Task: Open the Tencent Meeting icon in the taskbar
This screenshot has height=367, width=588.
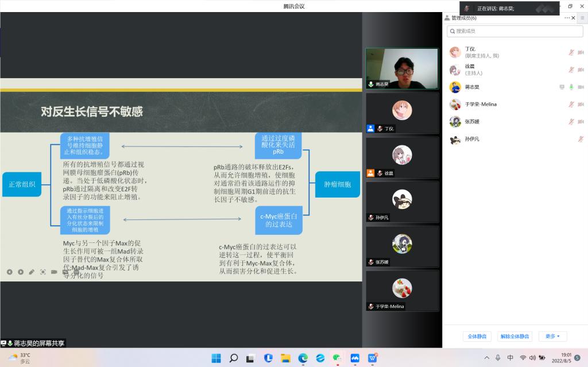Action: [355, 358]
